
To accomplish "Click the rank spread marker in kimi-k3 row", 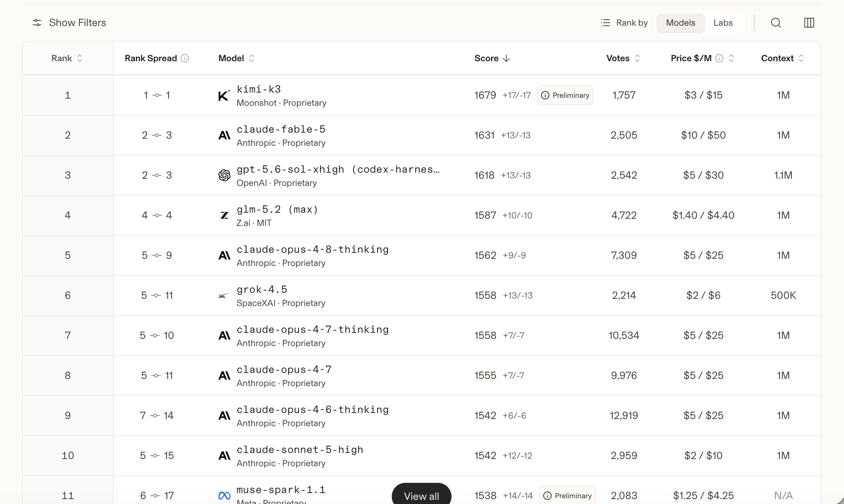I will click(157, 95).
